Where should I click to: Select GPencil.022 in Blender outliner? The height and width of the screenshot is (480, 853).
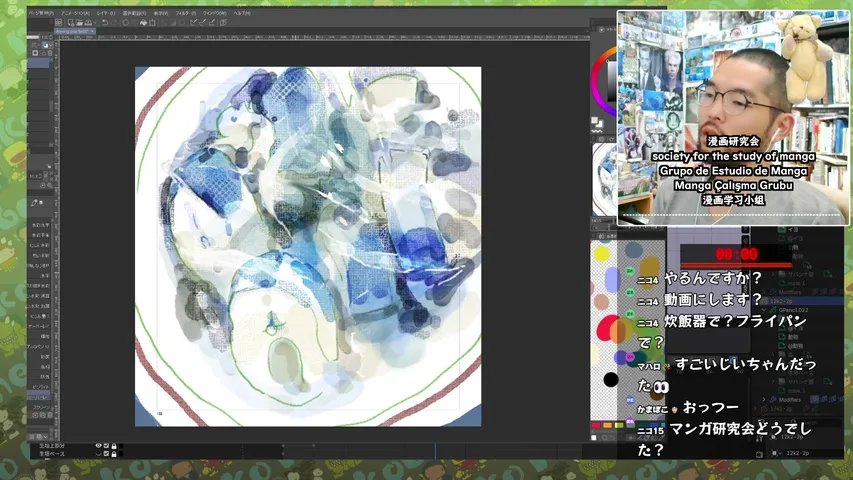[x=793, y=310]
